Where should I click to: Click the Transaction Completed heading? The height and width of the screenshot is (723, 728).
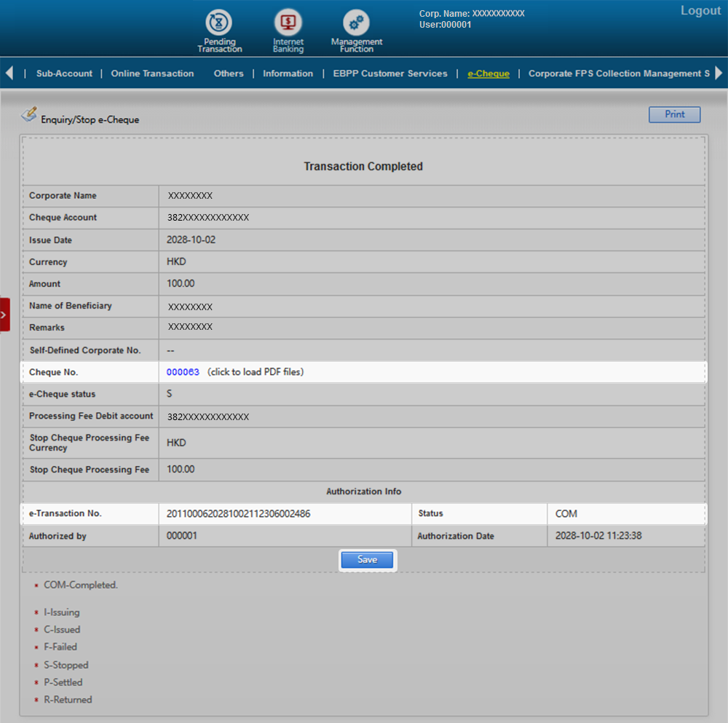363,167
